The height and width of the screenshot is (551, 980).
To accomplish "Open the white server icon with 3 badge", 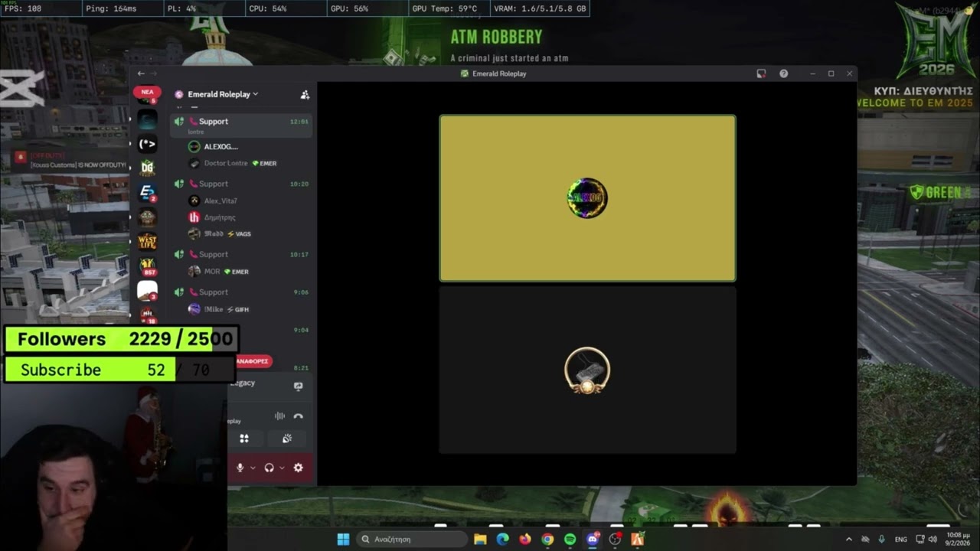I will pos(147,291).
